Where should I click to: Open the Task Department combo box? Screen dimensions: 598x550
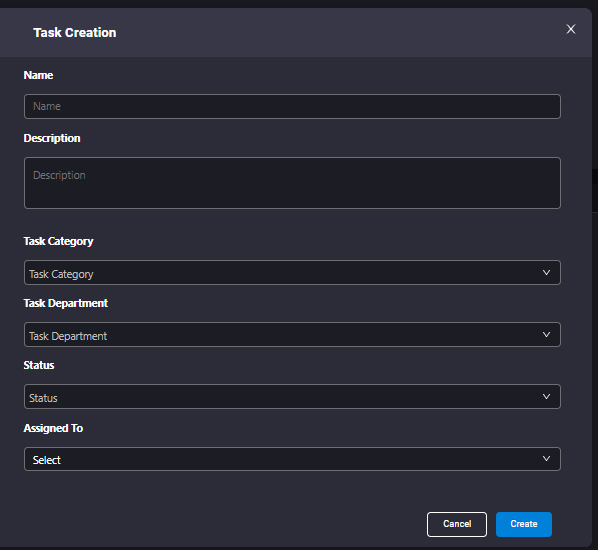click(x=292, y=335)
